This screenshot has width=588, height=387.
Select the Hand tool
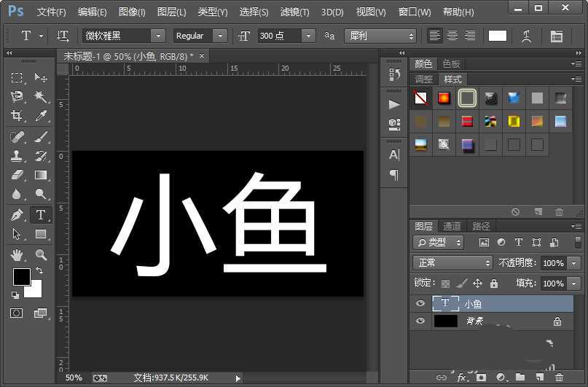tap(17, 255)
